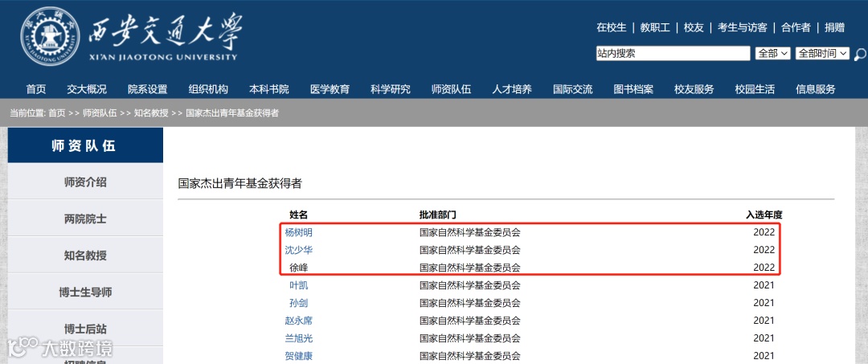Go to 首页 in main navigation
The width and height of the screenshot is (868, 364).
coord(36,89)
